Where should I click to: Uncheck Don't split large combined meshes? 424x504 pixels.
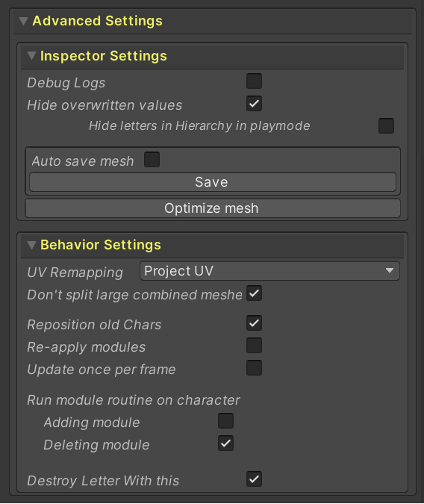point(254,293)
